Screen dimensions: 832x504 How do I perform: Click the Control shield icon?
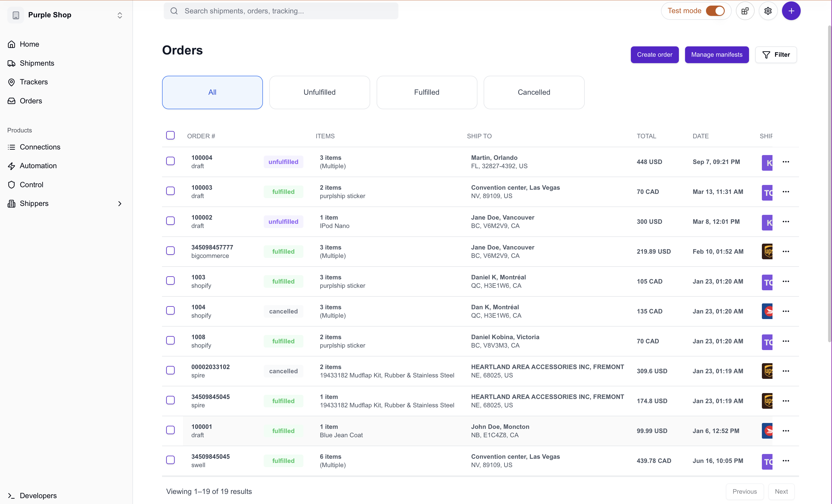pyautogui.click(x=11, y=185)
